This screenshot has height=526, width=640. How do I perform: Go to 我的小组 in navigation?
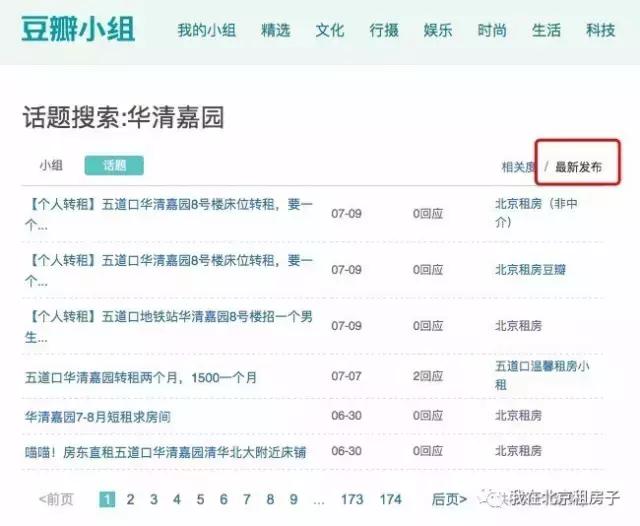pyautogui.click(x=207, y=30)
